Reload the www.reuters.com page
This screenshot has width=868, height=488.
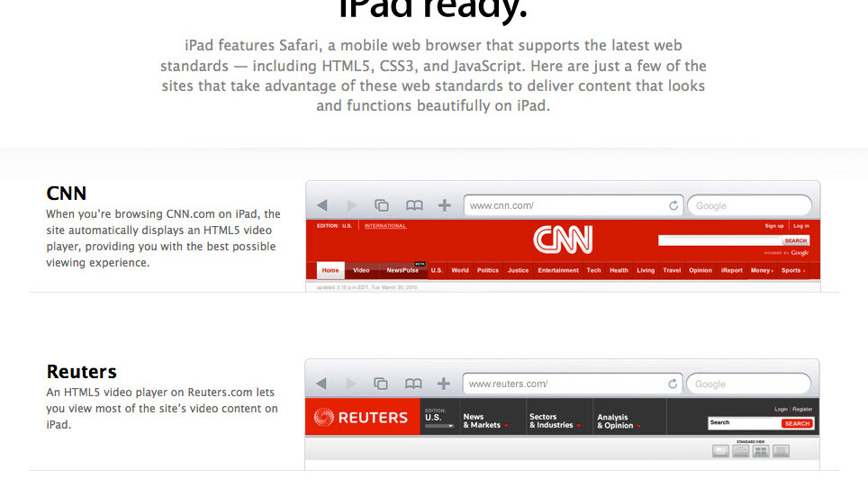(x=672, y=384)
